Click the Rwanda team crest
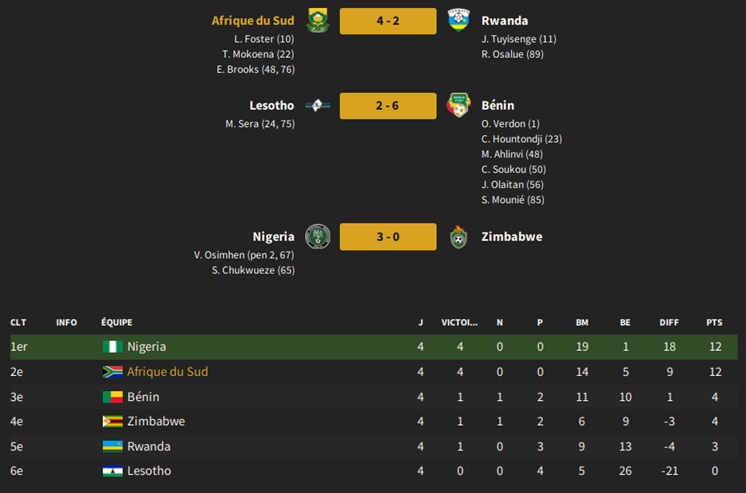Screen dimensions: 746x493 pos(459,20)
